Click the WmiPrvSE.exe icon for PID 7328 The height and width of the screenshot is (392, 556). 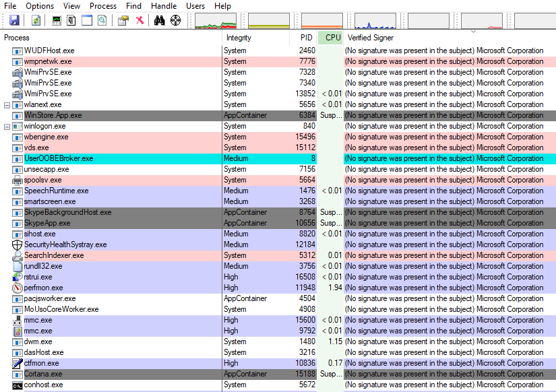pyautogui.click(x=17, y=73)
